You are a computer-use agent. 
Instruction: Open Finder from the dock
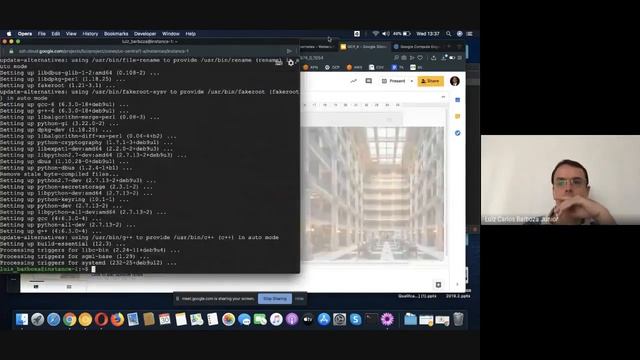(22, 319)
